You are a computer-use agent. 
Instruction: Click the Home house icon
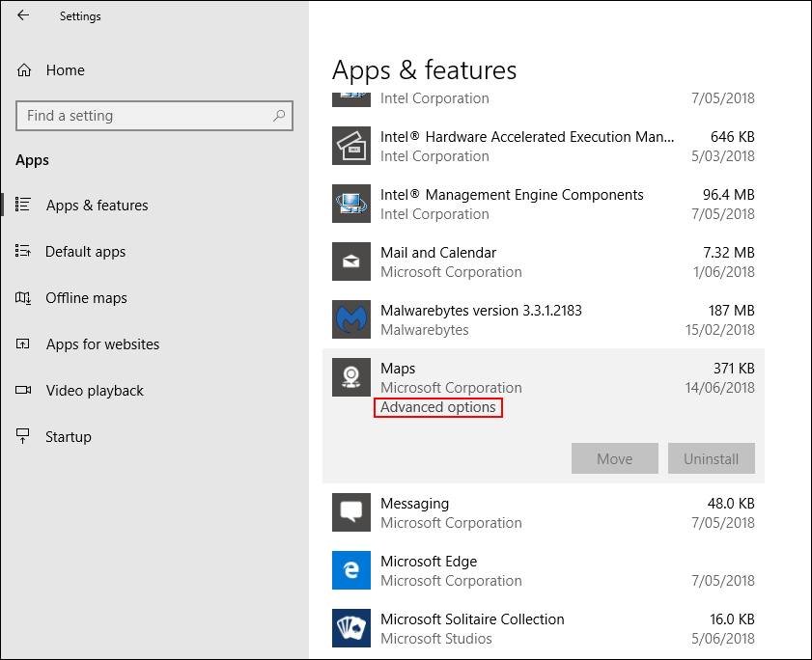pos(24,69)
